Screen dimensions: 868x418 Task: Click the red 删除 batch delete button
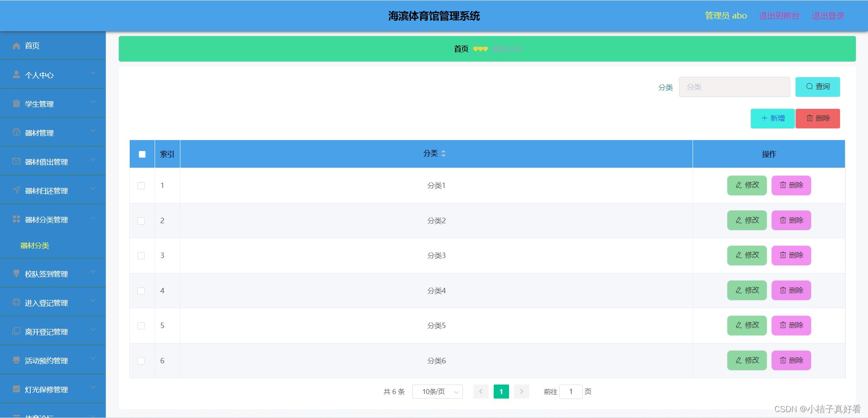point(818,118)
